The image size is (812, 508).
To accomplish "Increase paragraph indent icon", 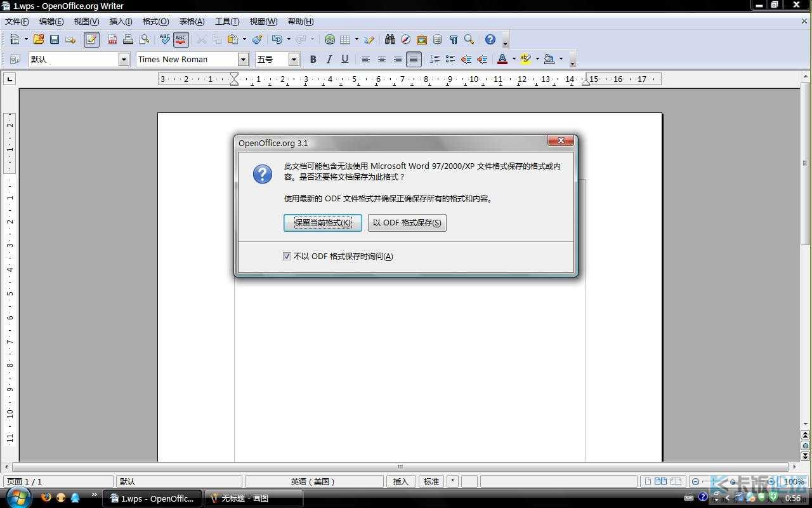I will pos(482,59).
